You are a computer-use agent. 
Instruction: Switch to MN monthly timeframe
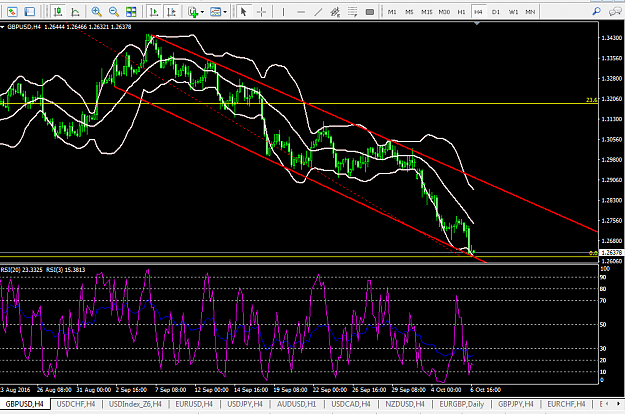[530, 12]
